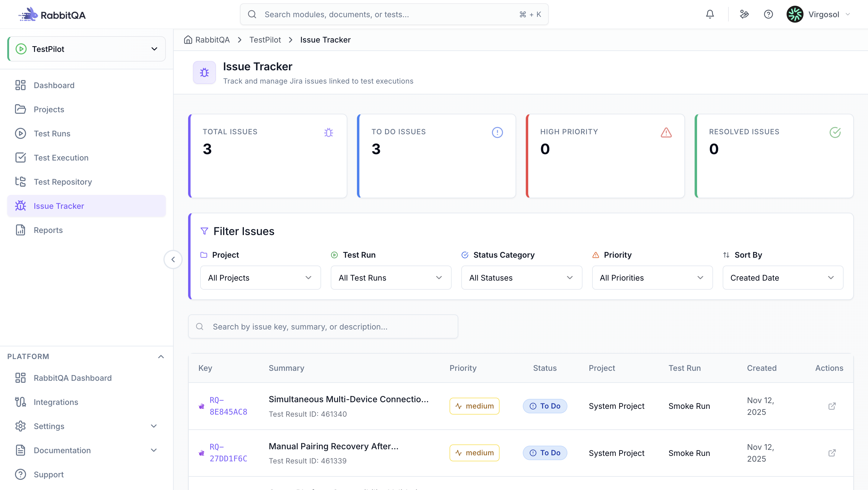
Task: Focus the global search field
Action: (394, 14)
